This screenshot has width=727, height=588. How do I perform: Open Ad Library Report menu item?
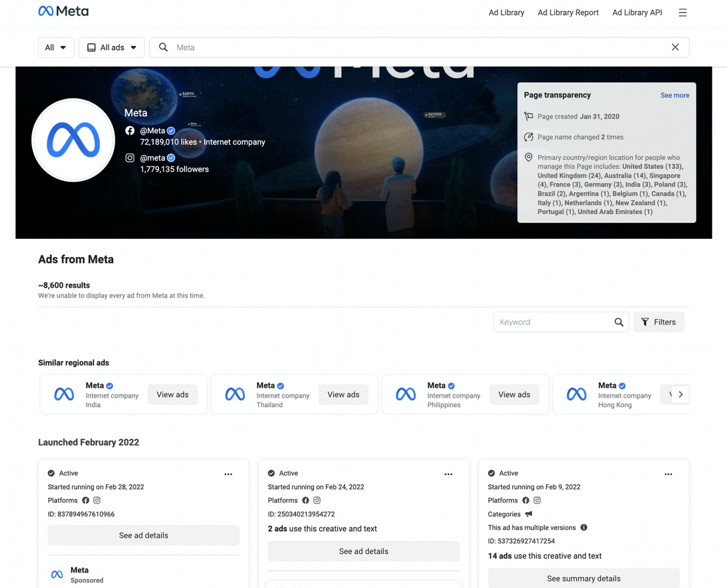tap(568, 13)
